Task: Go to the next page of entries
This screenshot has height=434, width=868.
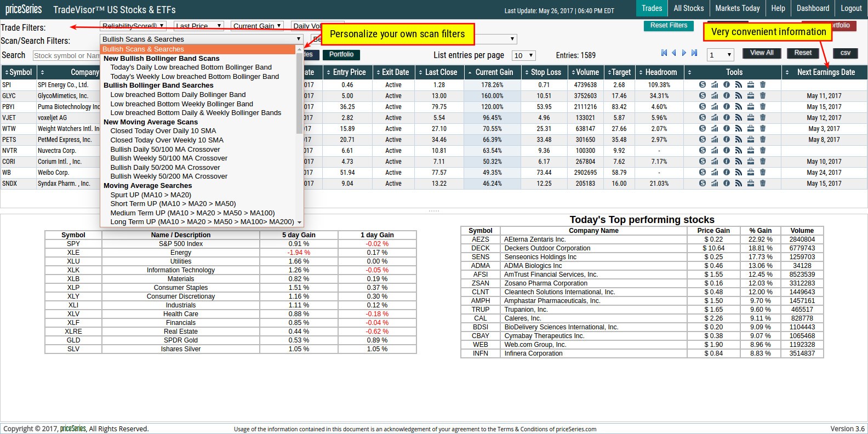Action: point(684,53)
